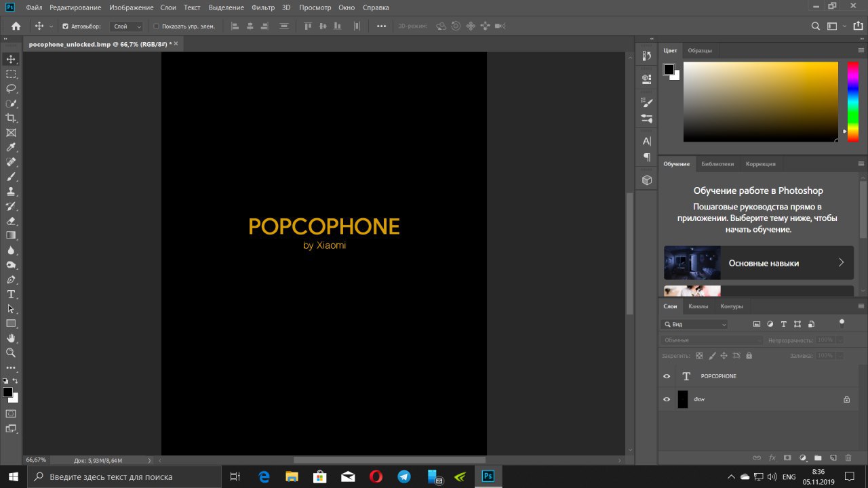868x488 pixels.
Task: Expand the Move tool preset picker arrow
Action: pos(51,26)
